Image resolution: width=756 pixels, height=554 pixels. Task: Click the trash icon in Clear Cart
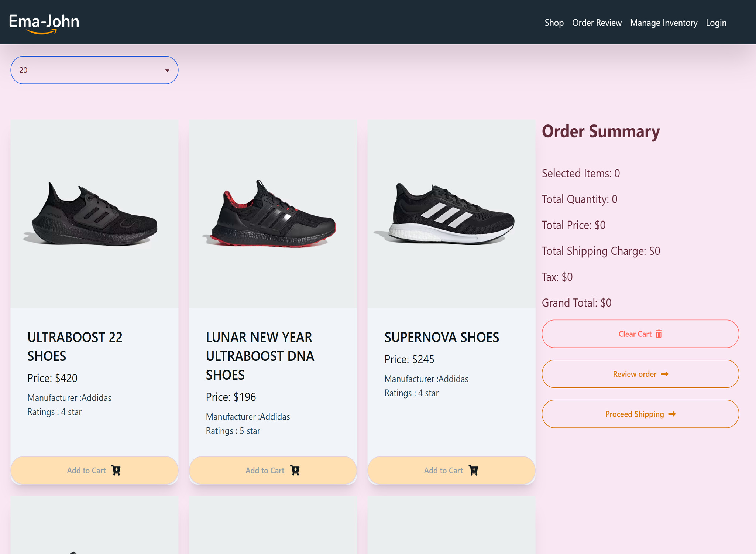click(x=659, y=334)
